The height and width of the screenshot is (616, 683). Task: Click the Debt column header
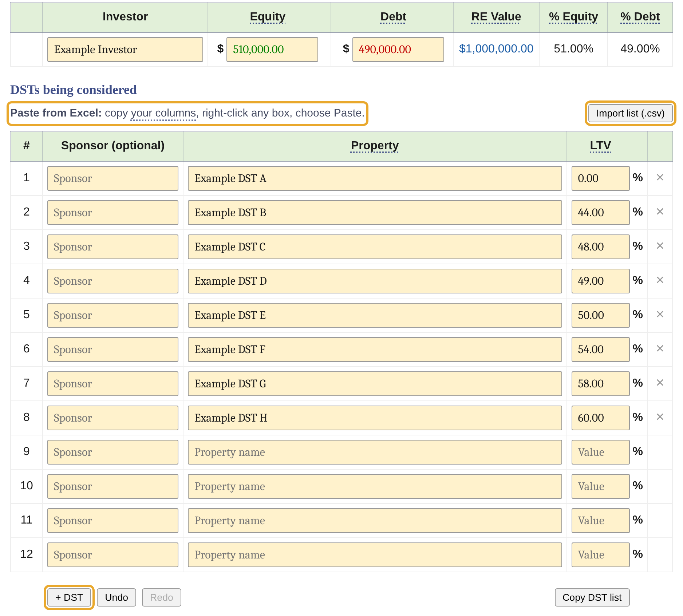tap(393, 17)
